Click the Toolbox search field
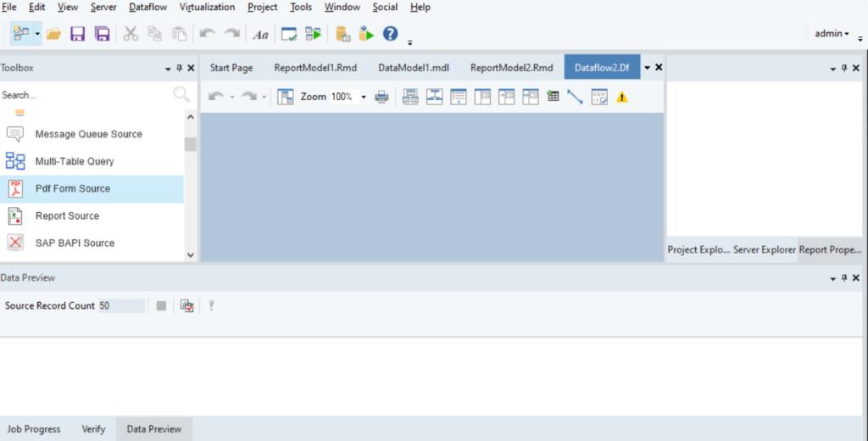Image resolution: width=868 pixels, height=441 pixels. (x=85, y=95)
